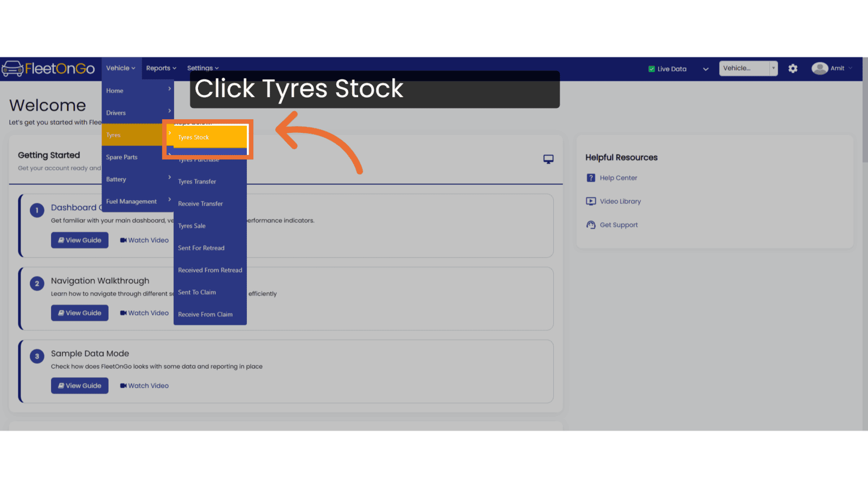Select Sent For Retread option
The image size is (868, 488).
210,248
